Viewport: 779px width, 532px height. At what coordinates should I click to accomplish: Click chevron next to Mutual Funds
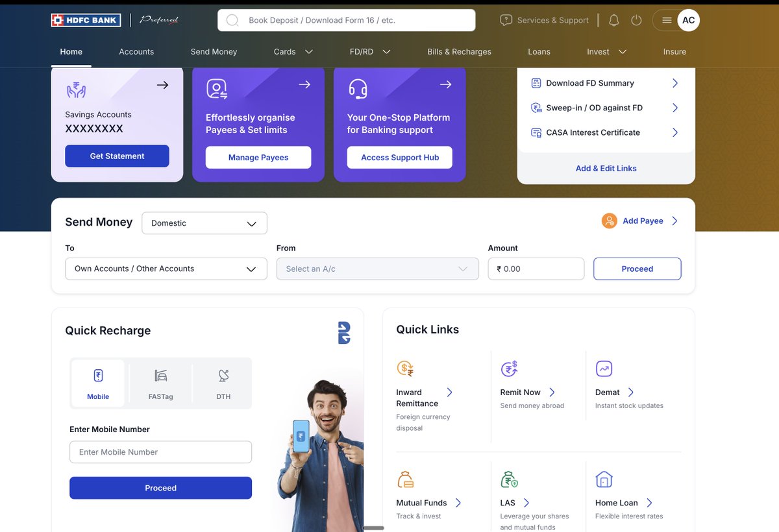(458, 503)
